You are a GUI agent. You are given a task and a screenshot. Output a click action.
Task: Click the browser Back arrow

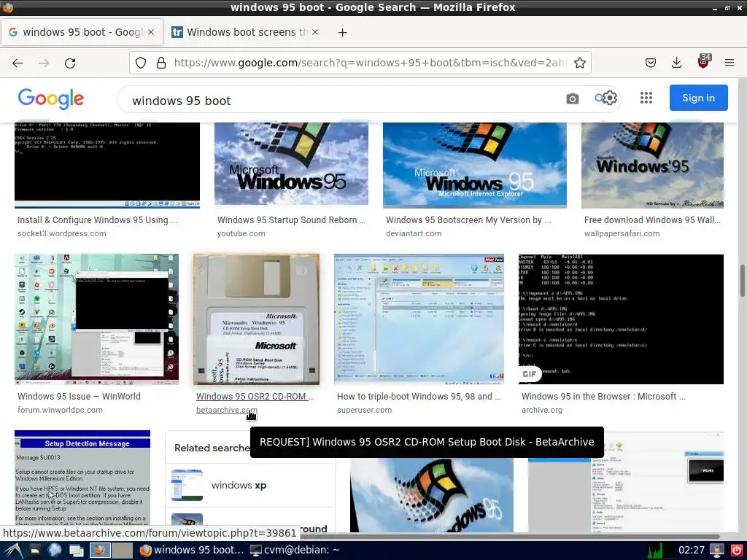(x=18, y=63)
